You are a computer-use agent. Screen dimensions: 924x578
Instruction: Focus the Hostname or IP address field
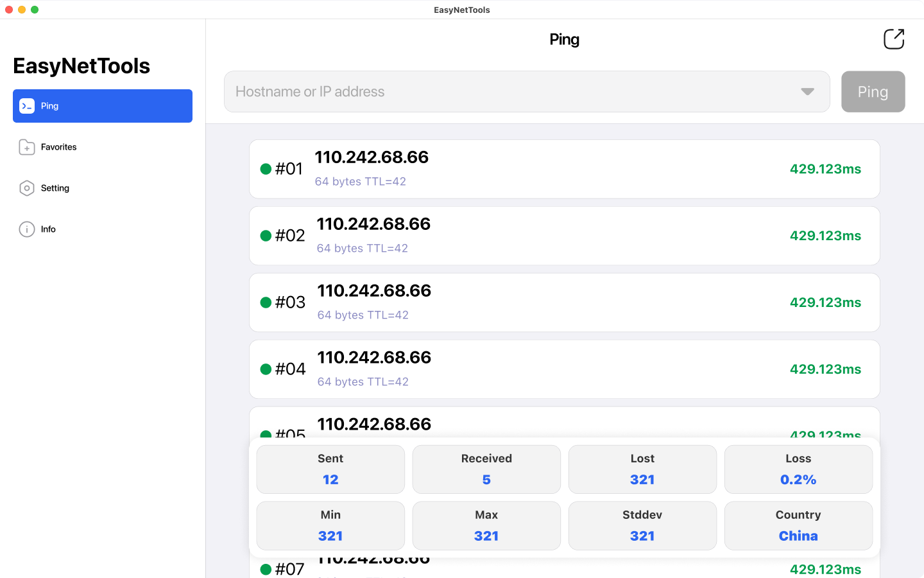(x=527, y=92)
